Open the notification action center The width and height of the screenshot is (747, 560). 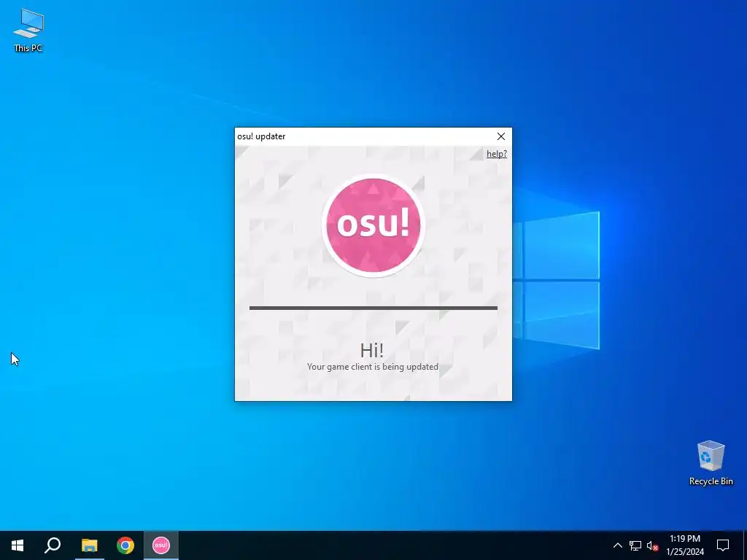(x=723, y=545)
